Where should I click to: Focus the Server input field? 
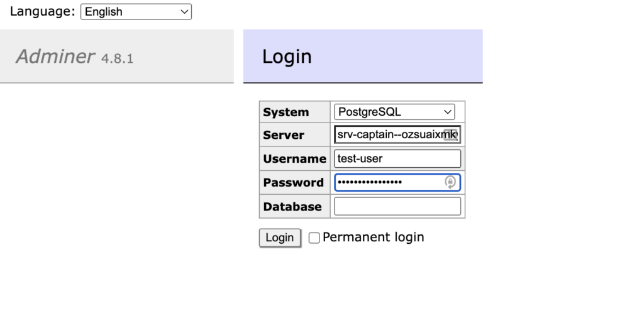coord(397,134)
